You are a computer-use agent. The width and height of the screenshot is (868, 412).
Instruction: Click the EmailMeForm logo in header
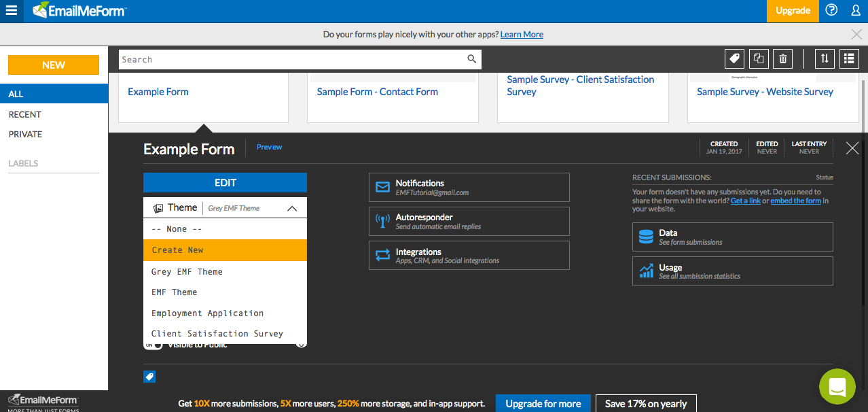click(79, 10)
